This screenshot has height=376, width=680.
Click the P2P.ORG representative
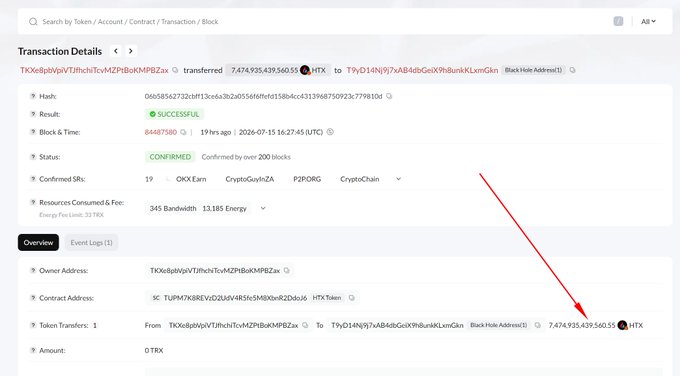click(x=307, y=179)
